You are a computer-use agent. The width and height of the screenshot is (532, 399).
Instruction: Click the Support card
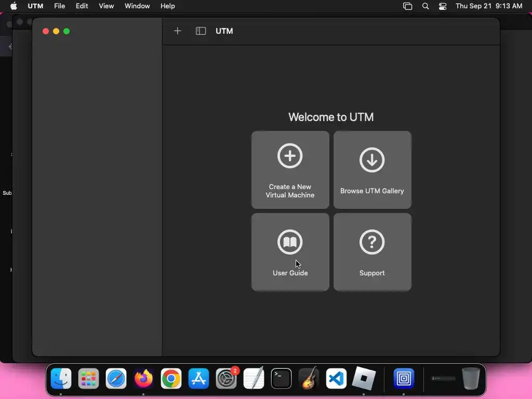point(372,252)
